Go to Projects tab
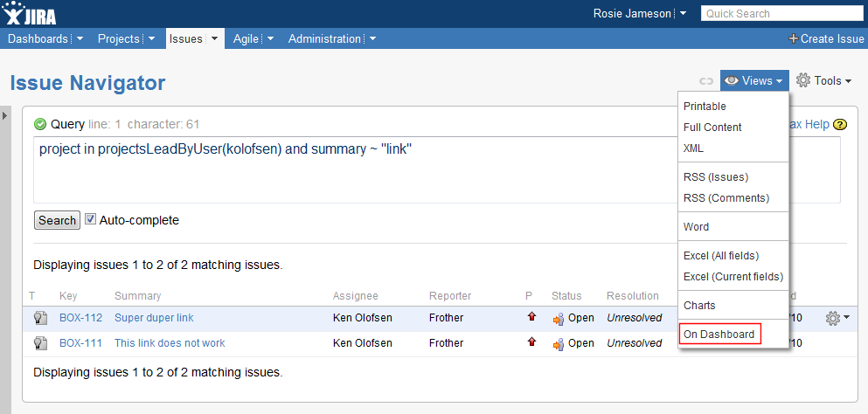The image size is (868, 414). coord(119,38)
